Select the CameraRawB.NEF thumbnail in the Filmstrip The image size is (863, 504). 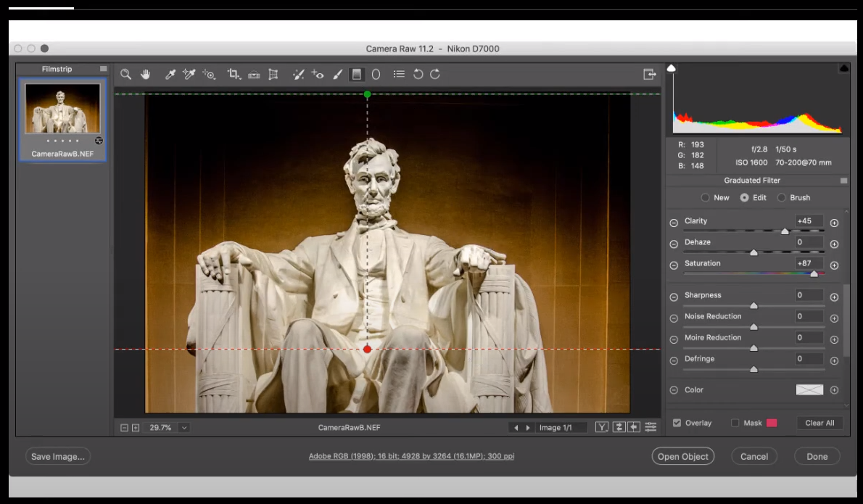point(62,109)
